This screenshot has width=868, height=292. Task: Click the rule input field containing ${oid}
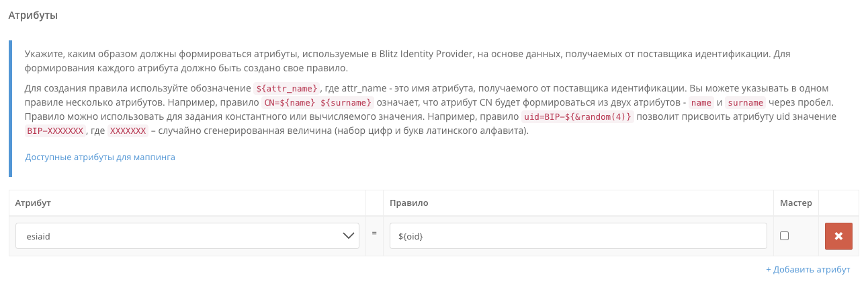point(578,236)
